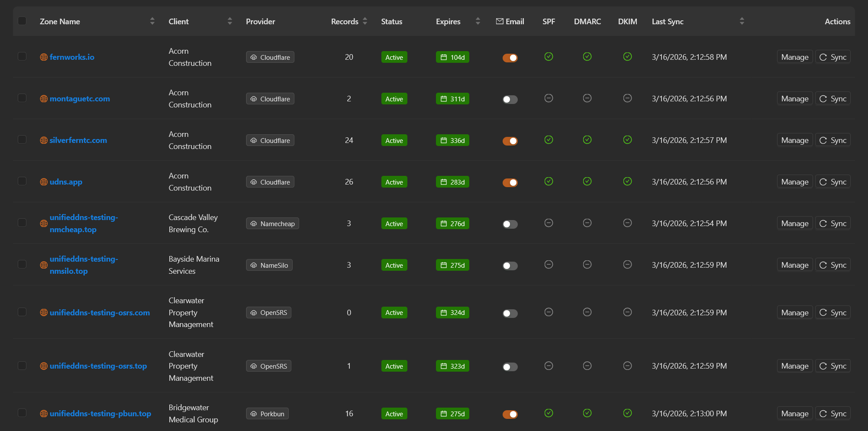Click DMARC dash icon for unifieddns-testing-osrs.com
The width and height of the screenshot is (868, 431).
[x=587, y=312]
